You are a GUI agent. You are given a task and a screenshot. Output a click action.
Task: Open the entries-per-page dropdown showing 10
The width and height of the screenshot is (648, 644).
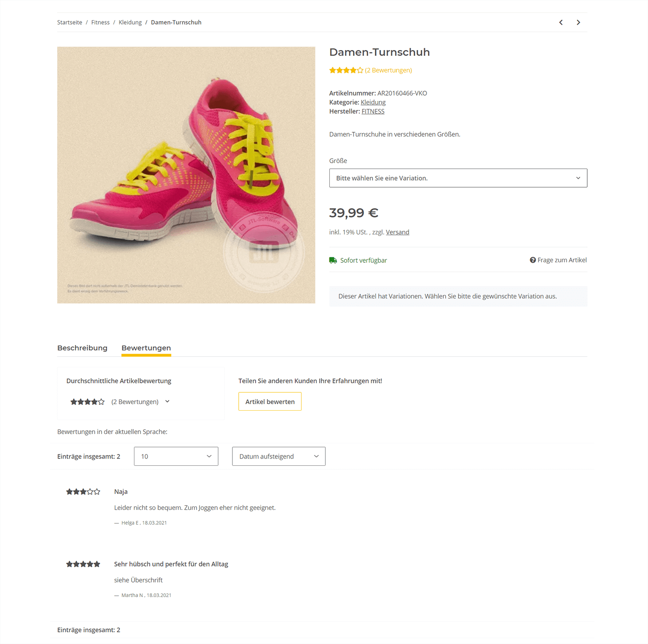coord(176,456)
